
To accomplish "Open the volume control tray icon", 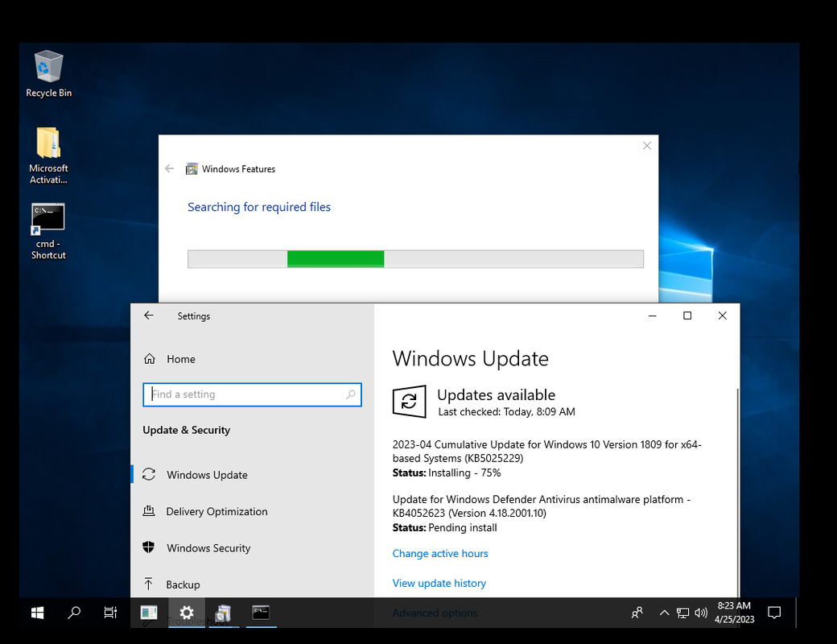I will [701, 613].
